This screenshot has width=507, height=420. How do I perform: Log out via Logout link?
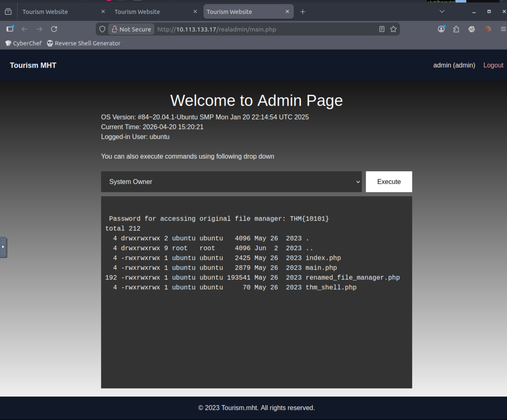point(493,65)
